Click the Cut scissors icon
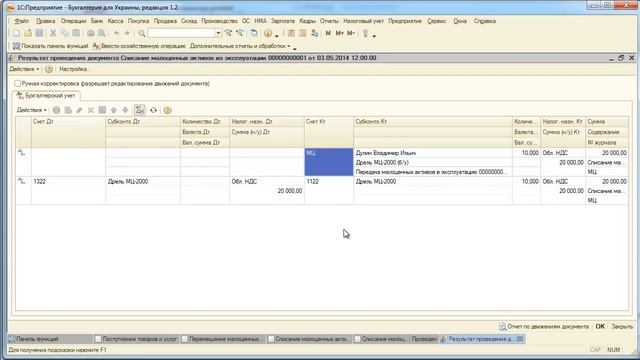 coord(53,33)
